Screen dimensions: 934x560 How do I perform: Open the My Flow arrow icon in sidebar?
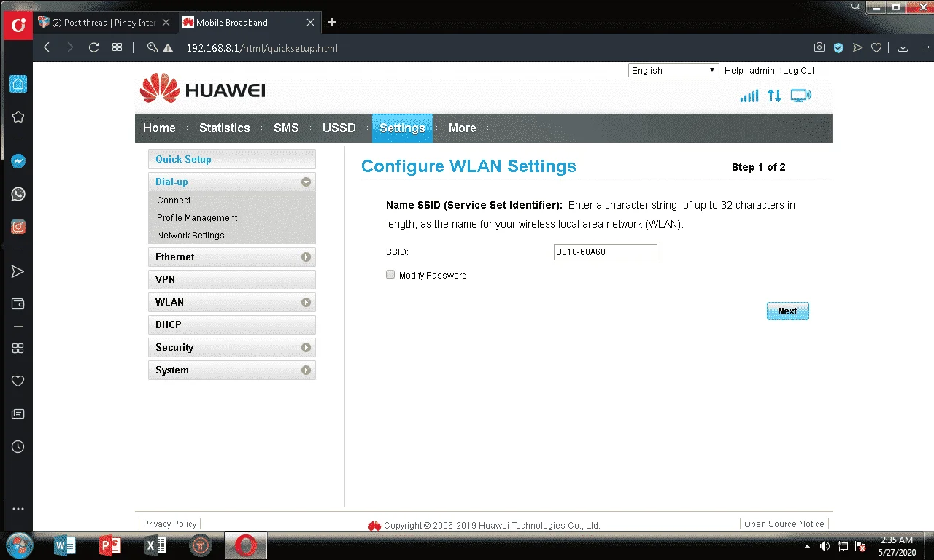point(18,272)
